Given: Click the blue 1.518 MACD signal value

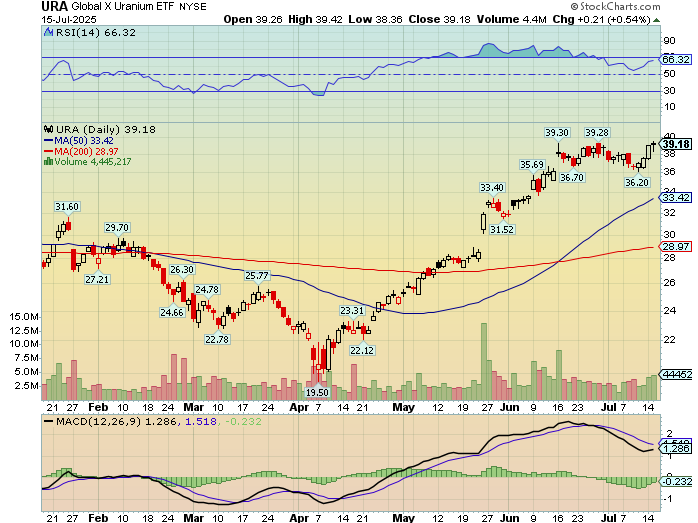Looking at the screenshot, I should click(201, 421).
